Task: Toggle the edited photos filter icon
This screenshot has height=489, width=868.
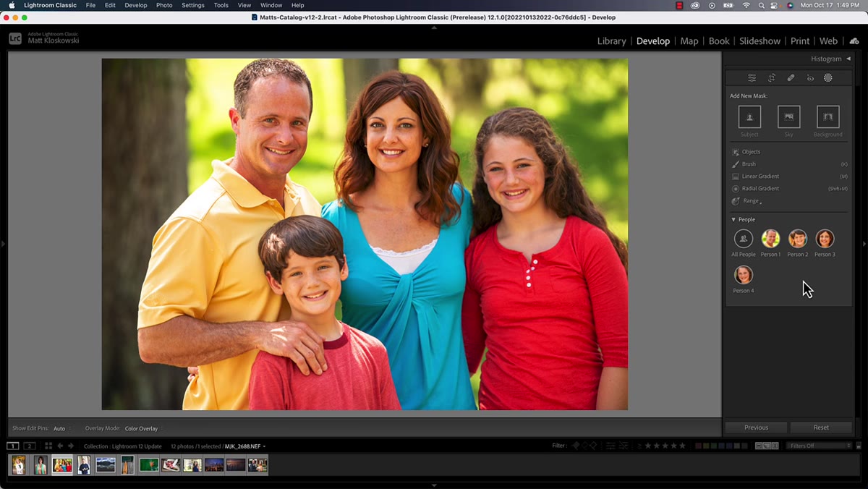Action: coord(611,446)
